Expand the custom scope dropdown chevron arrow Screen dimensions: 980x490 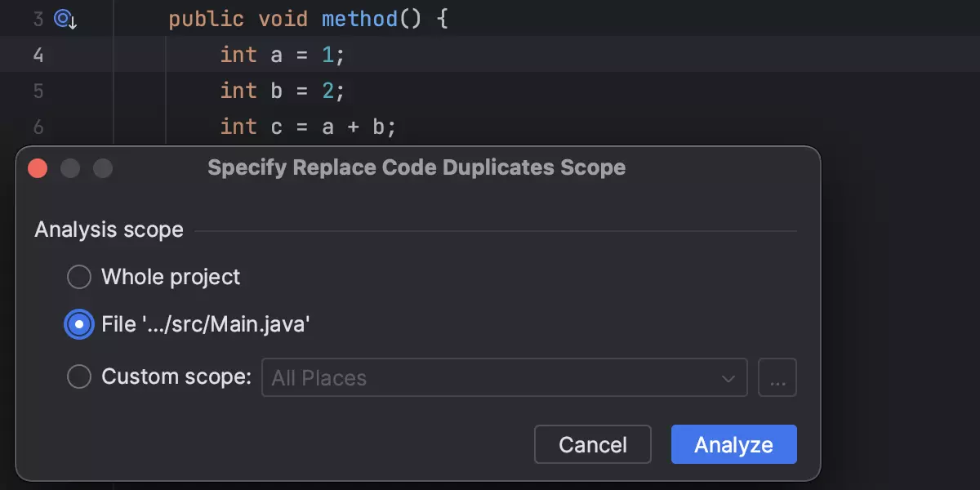click(x=728, y=378)
